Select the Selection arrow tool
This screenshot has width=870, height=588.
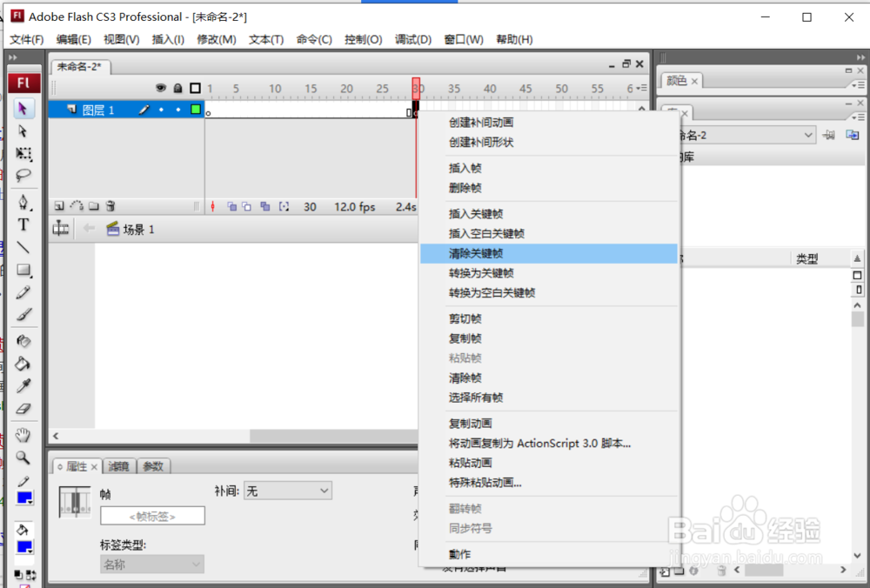tap(23, 109)
